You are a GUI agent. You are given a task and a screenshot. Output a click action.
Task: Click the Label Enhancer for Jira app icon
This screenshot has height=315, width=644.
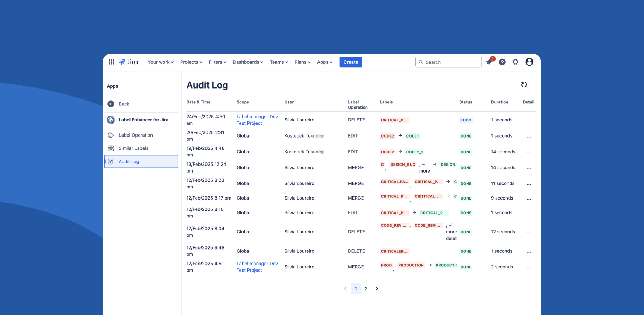[x=111, y=120]
